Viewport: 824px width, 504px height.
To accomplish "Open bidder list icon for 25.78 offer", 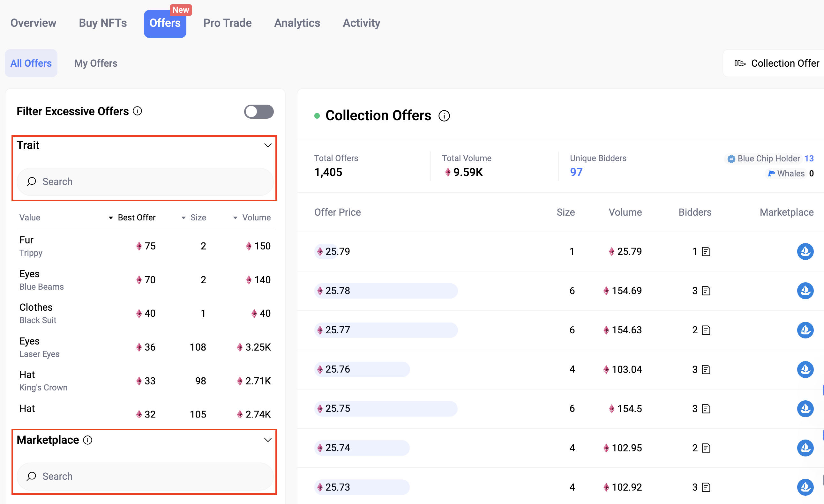I will click(706, 291).
